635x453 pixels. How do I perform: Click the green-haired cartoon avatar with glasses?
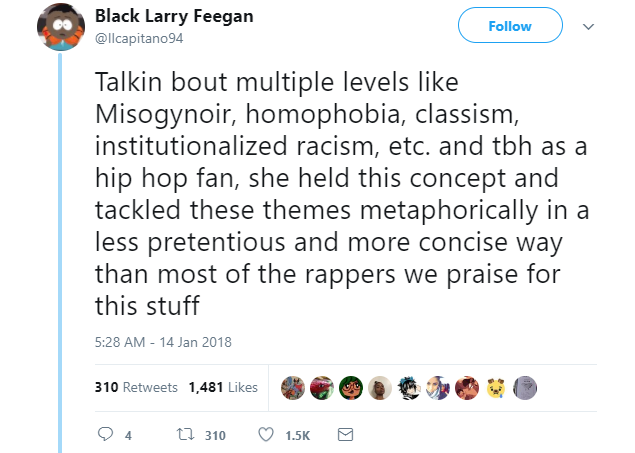click(x=350, y=387)
